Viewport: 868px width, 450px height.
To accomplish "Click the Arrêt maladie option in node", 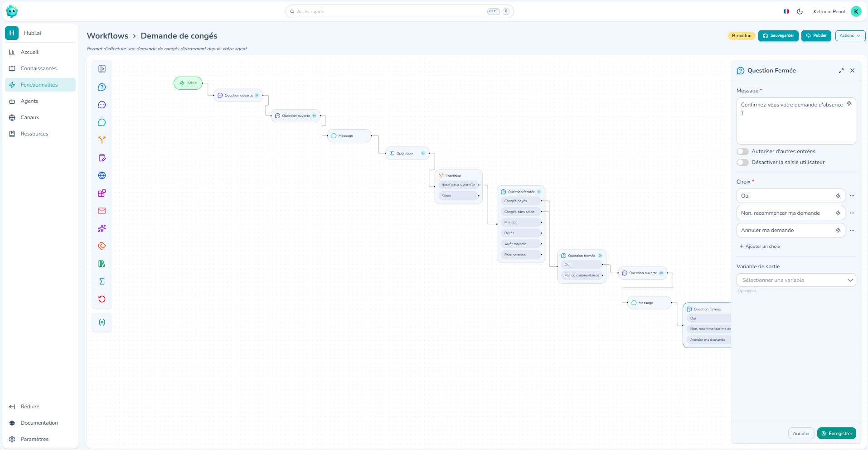I will tap(521, 244).
